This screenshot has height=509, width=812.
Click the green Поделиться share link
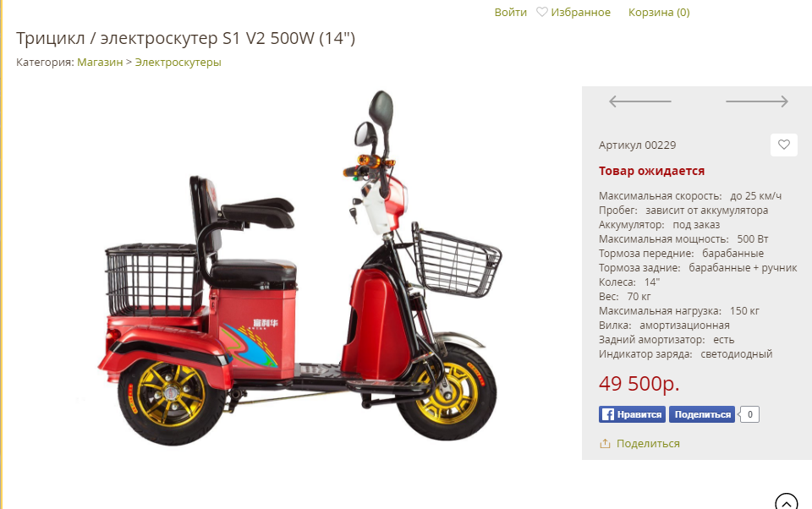[648, 443]
